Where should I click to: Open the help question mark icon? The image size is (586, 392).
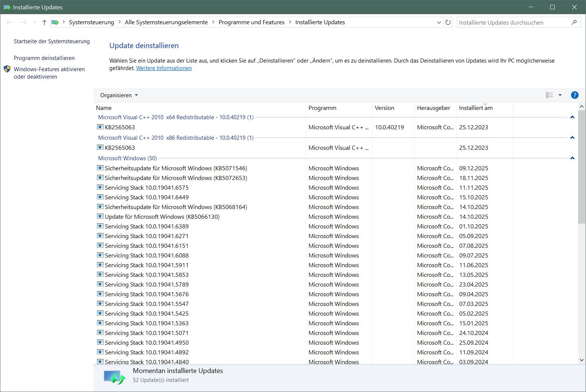[x=575, y=95]
